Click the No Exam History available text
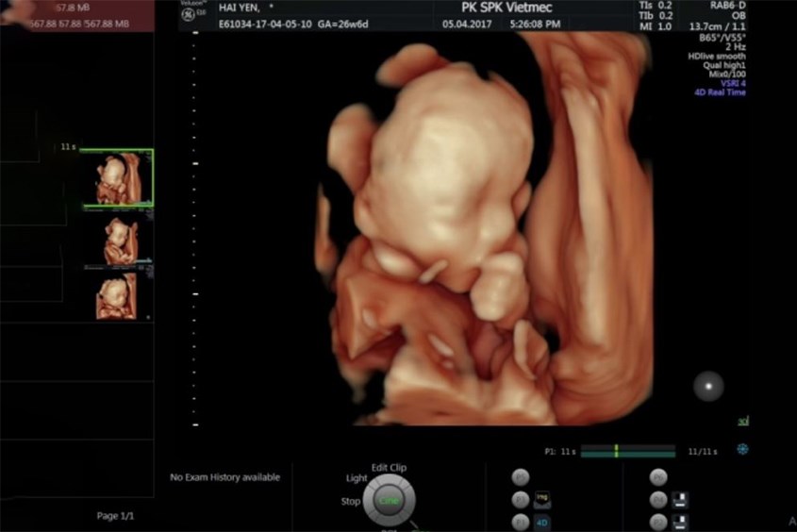797x532 pixels. coord(224,477)
